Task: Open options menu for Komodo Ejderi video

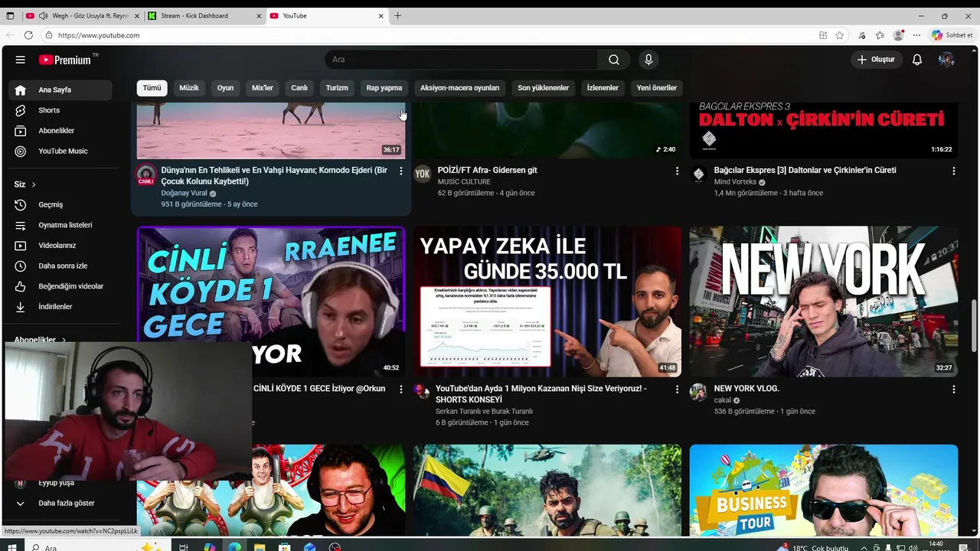Action: point(400,171)
